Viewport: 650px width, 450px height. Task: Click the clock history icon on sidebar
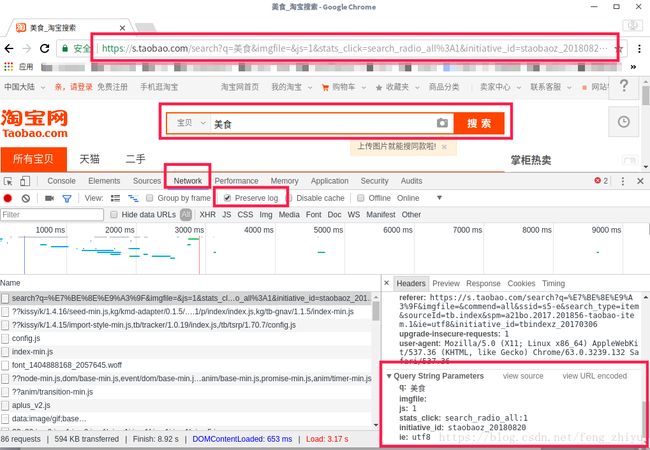623,121
